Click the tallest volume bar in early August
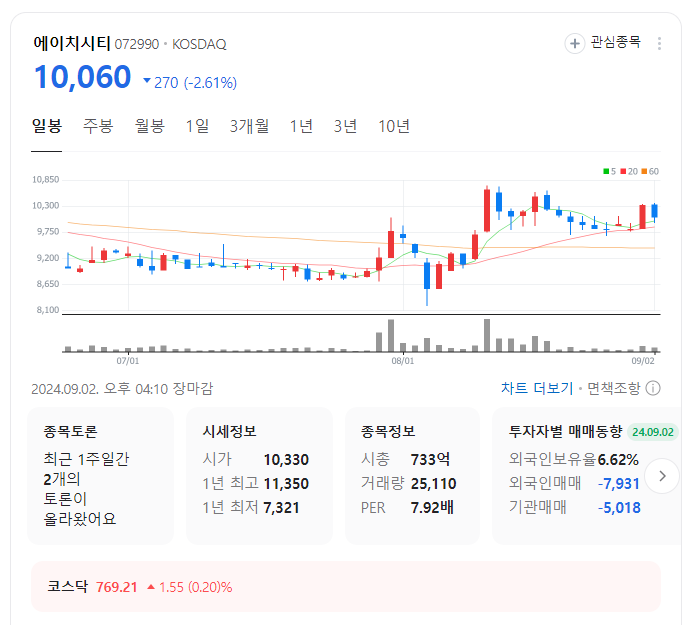The width and height of the screenshot is (689, 625). [x=487, y=335]
